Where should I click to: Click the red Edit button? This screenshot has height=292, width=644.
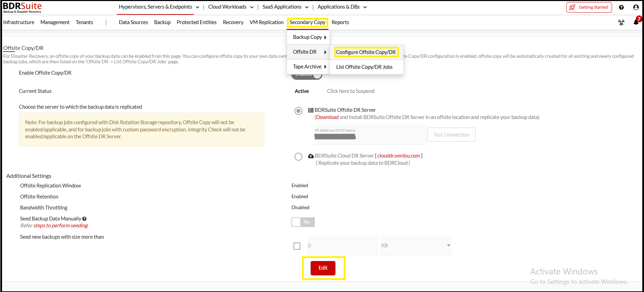[x=323, y=268]
